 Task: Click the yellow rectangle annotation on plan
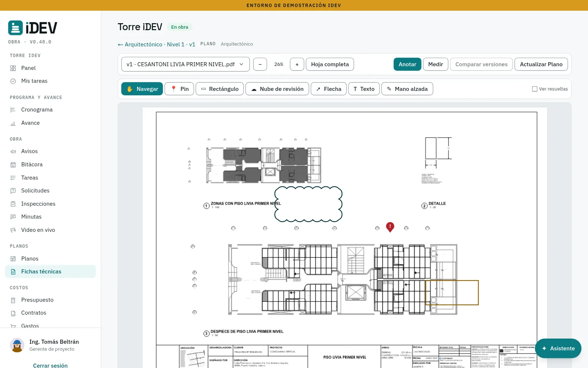click(452, 293)
